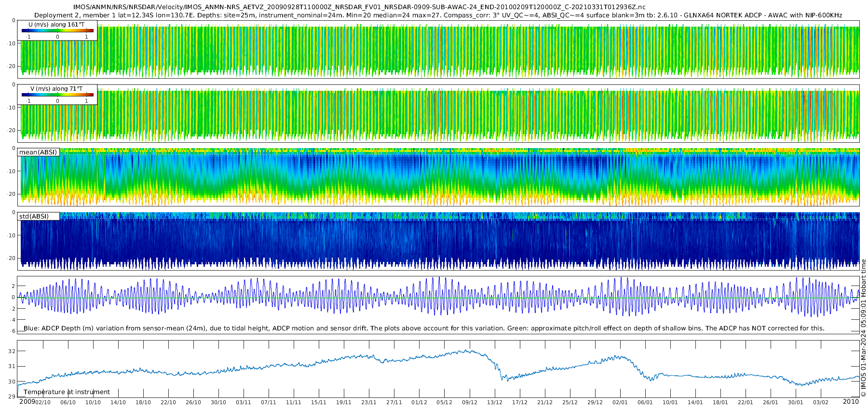
Task: Select the 'Temperature at instrument' label
Action: coord(67,392)
